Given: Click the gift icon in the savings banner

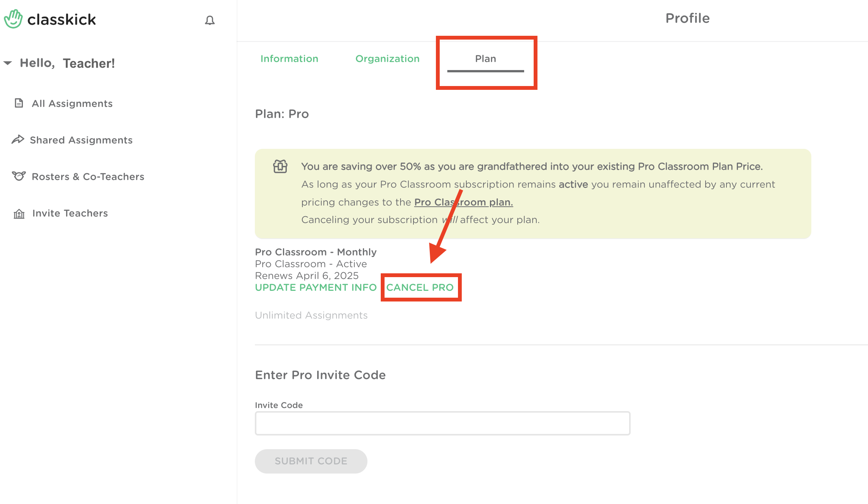Looking at the screenshot, I should point(280,166).
